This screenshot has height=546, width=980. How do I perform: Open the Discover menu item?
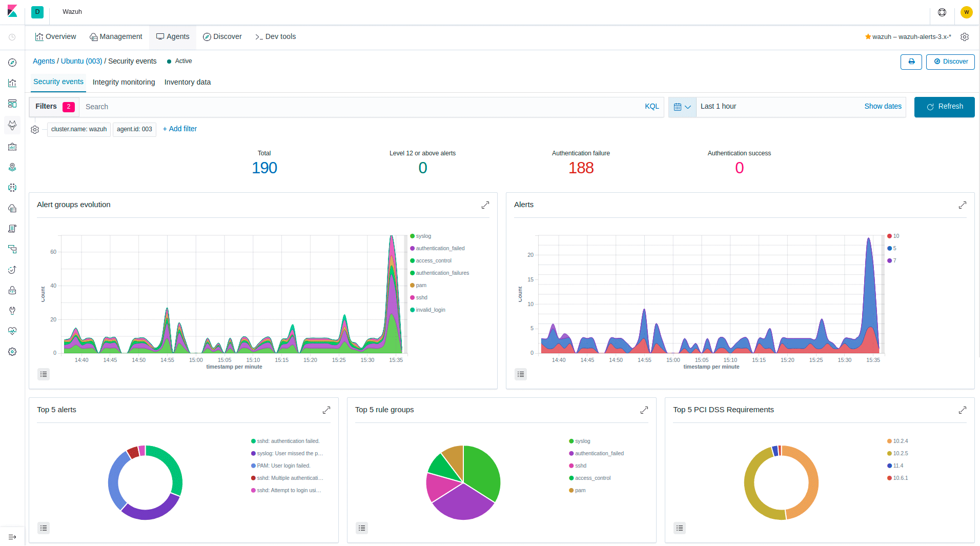pos(222,37)
